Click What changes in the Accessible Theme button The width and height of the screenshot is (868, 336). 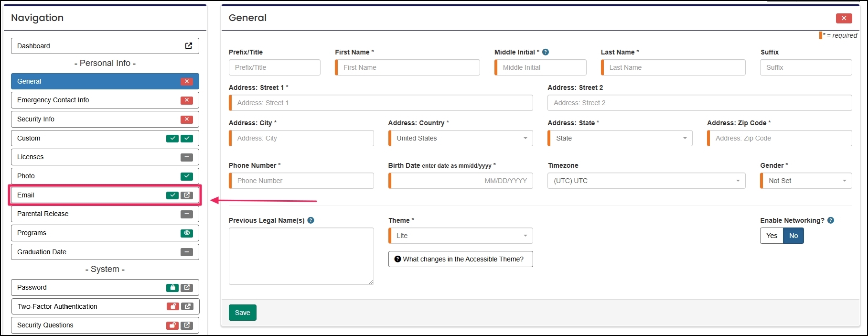click(461, 259)
